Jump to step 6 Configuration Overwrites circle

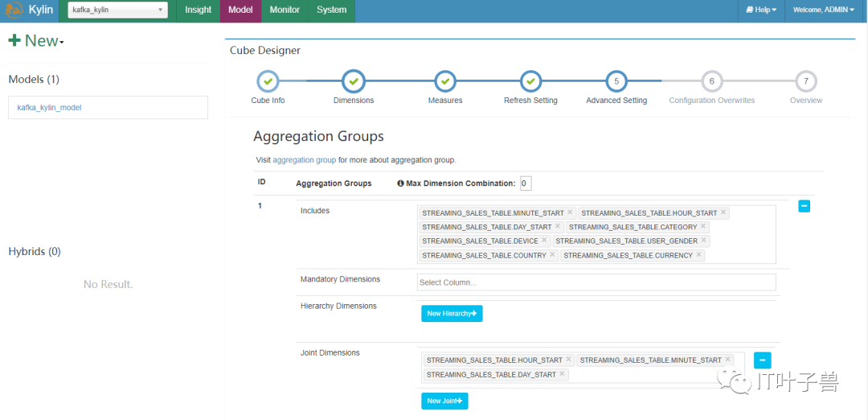[x=712, y=81]
